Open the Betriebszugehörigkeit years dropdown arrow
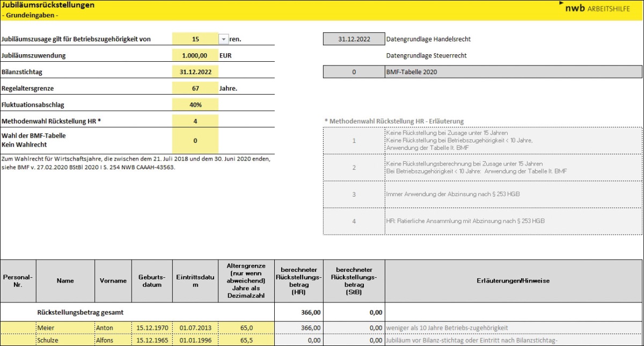Screen dimensions: 644x346 pyautogui.click(x=224, y=39)
